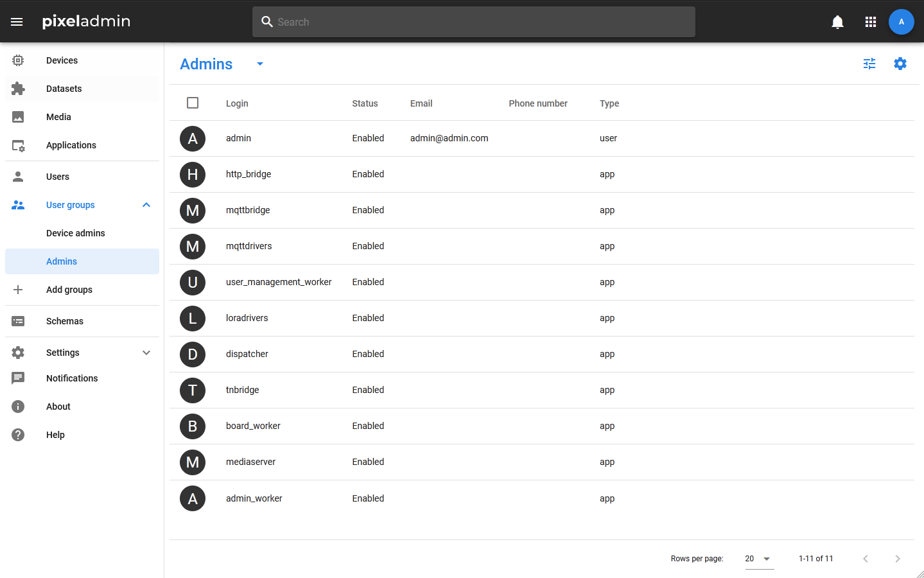Open the apps grid launcher
Image resolution: width=924 pixels, height=578 pixels.
[871, 22]
